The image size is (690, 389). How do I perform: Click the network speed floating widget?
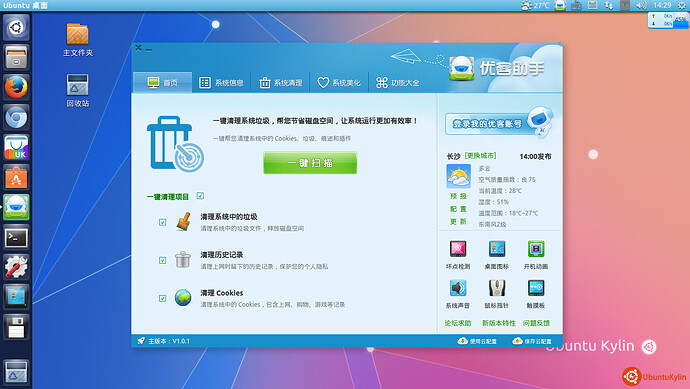coord(668,20)
